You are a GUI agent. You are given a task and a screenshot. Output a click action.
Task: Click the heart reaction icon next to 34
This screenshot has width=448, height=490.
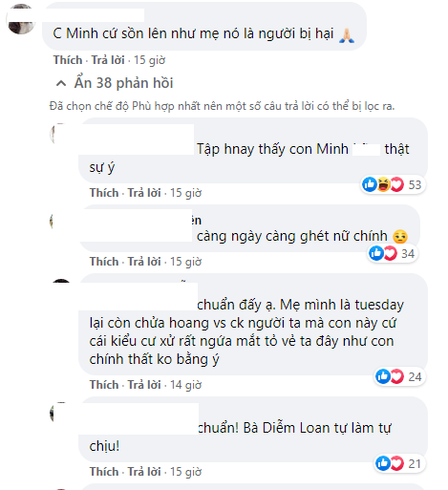pos(390,253)
